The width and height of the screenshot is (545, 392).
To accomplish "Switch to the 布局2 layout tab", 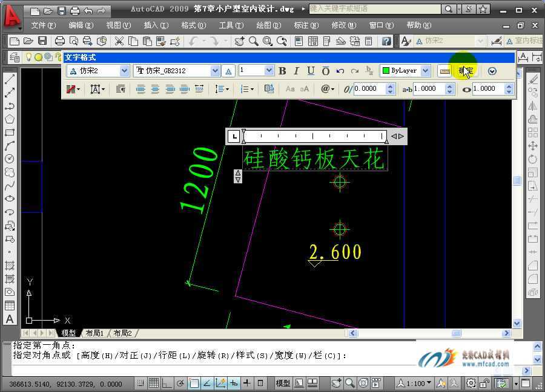I will pos(123,333).
